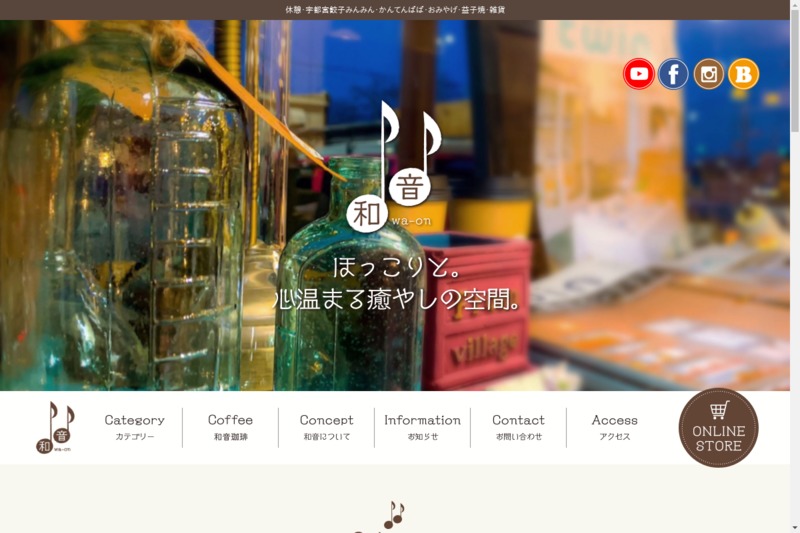Open the Instagram social icon
Viewport: 800px width, 533px height.
coord(708,74)
